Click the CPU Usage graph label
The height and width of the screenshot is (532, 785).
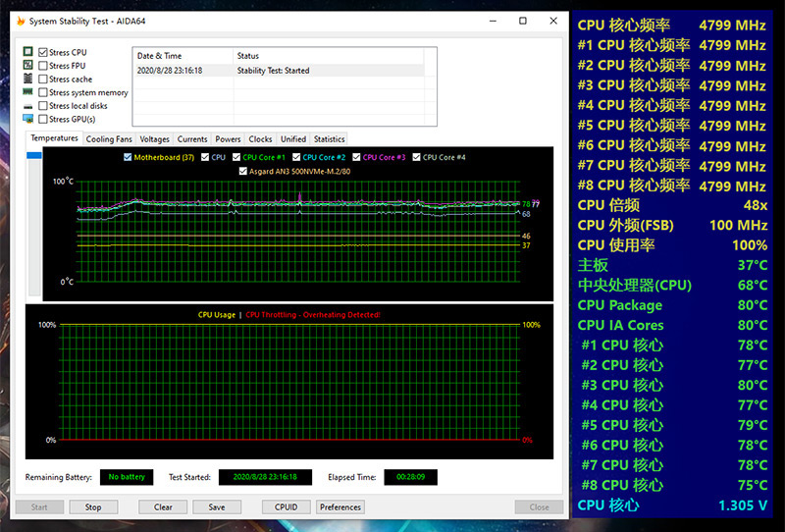pos(217,315)
